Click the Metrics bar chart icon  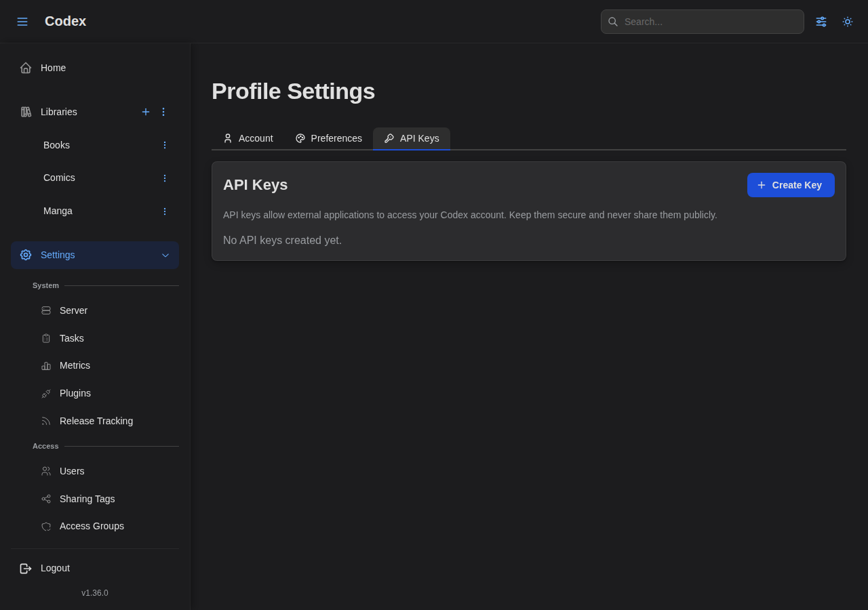click(46, 366)
